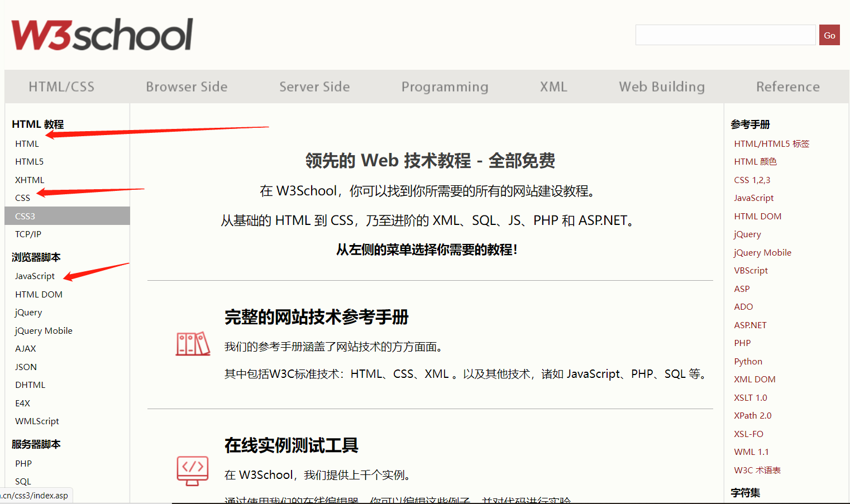Open the W3C 术语表 reference link
Viewport: 850px width, 504px height.
point(757,470)
